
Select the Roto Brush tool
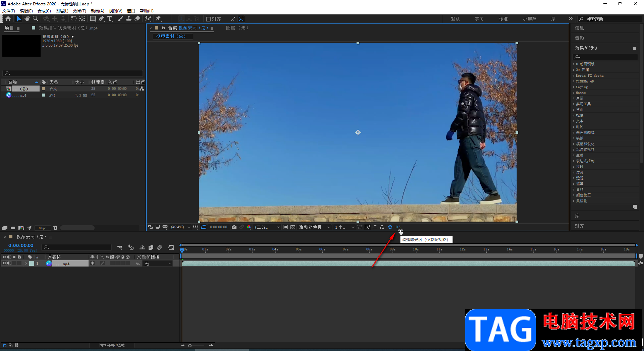[x=148, y=19]
